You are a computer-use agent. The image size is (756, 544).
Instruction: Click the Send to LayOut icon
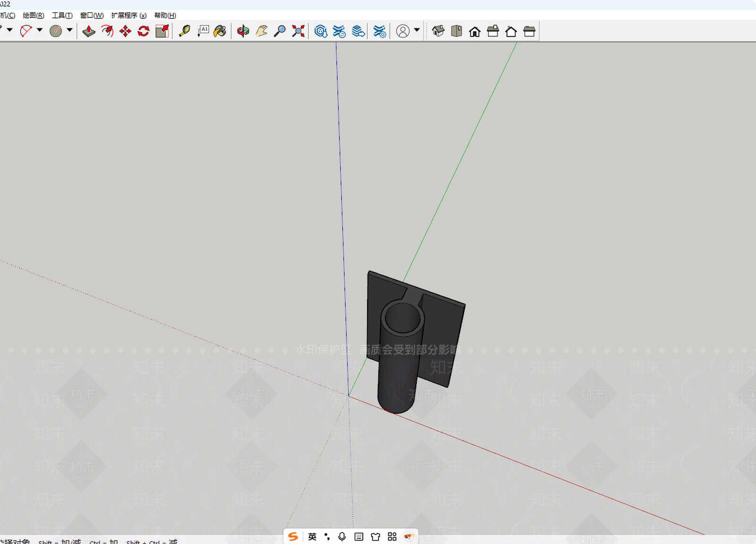click(x=359, y=31)
